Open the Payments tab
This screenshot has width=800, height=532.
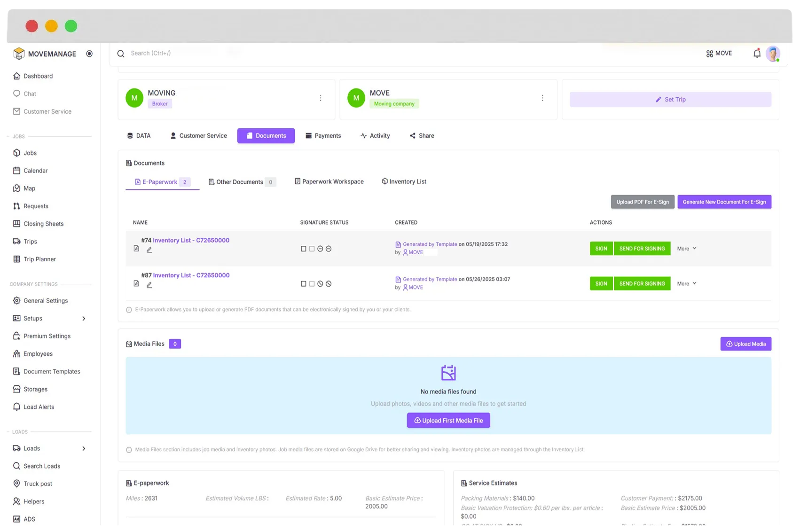click(323, 135)
